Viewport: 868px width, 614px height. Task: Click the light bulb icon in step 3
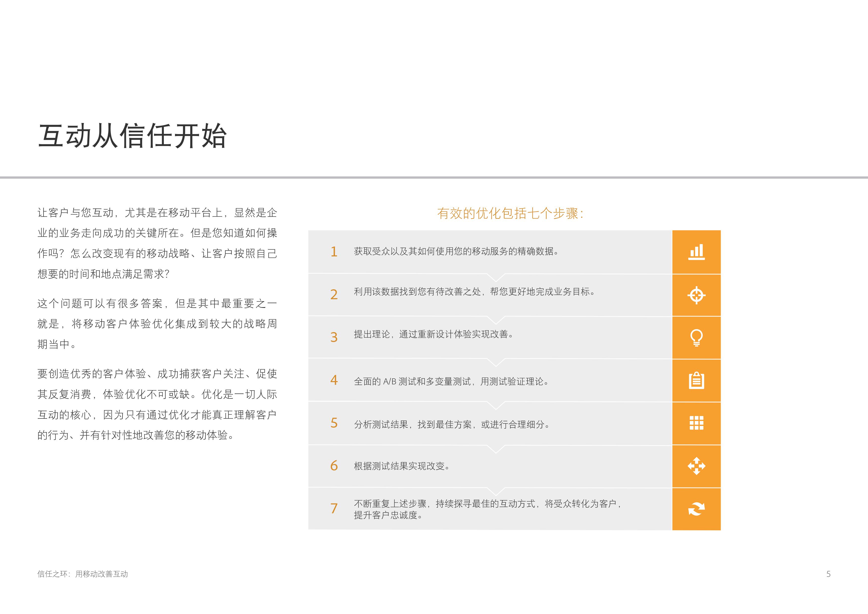696,338
